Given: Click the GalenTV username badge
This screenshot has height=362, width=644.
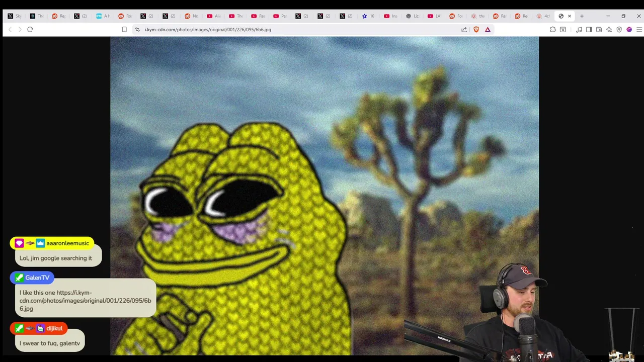Looking at the screenshot, I should [37, 278].
